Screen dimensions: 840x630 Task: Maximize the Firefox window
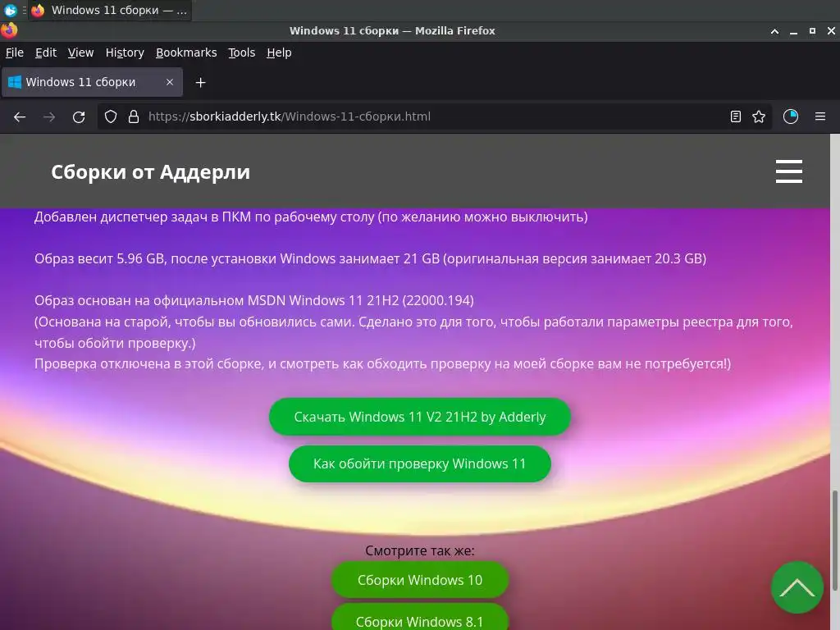[812, 31]
